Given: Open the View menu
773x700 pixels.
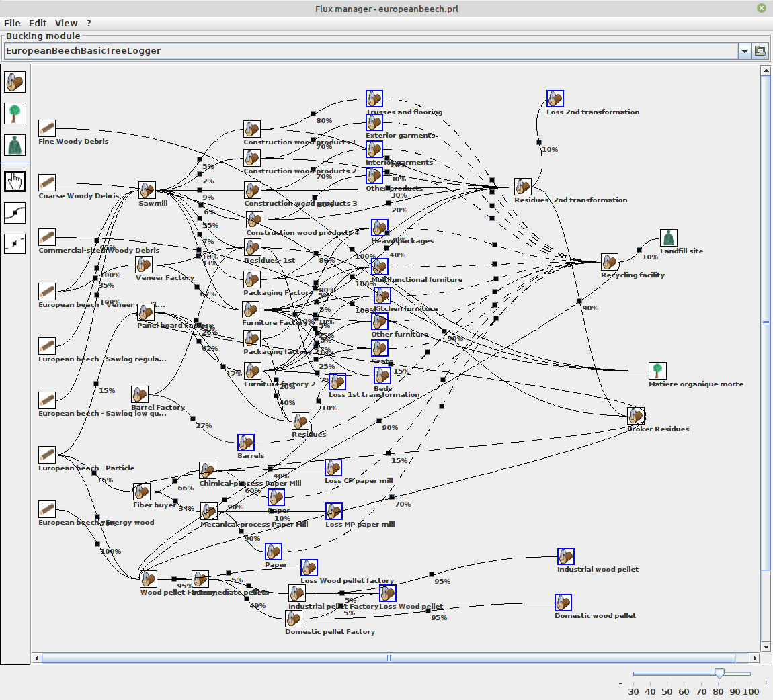Looking at the screenshot, I should [66, 23].
